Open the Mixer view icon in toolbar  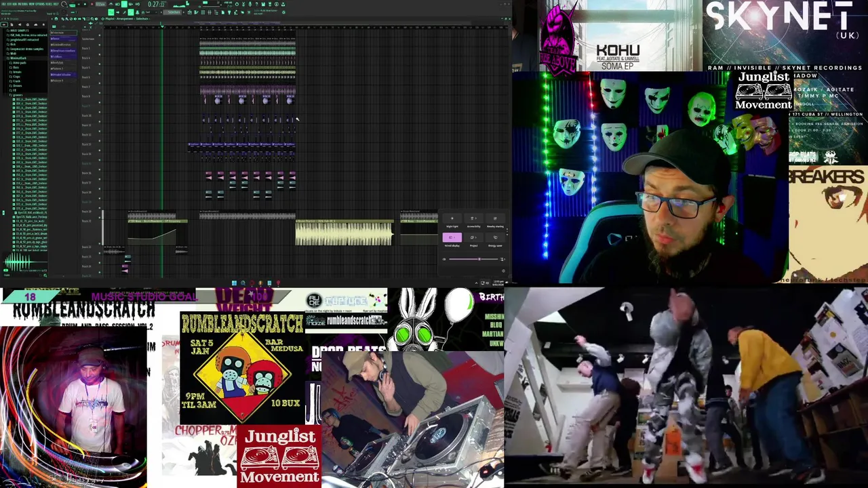click(x=210, y=12)
